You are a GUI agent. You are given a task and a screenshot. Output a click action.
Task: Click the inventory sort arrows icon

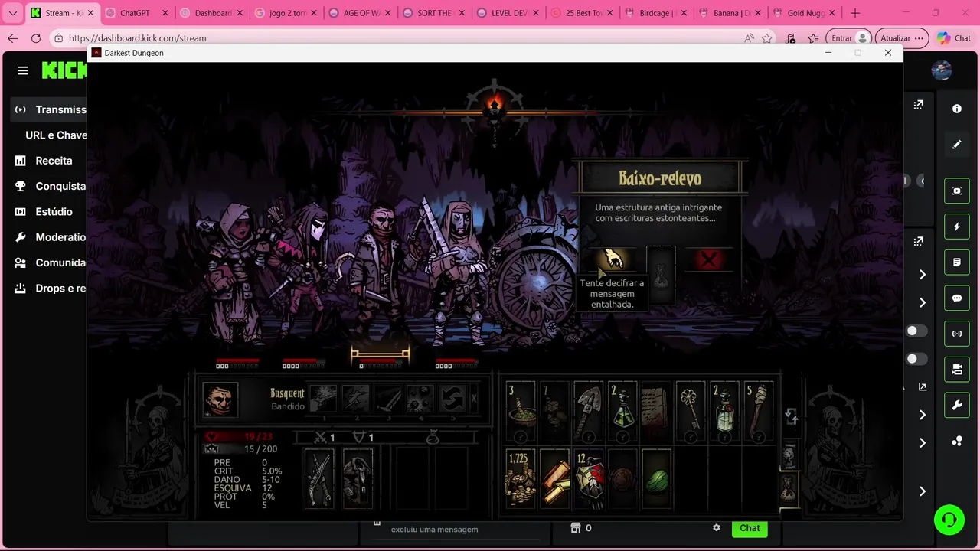tap(791, 416)
